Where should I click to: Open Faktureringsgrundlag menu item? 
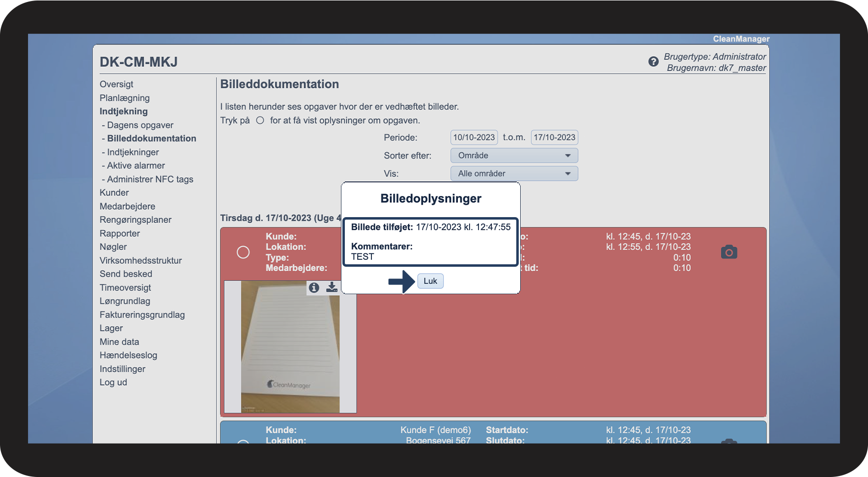142,315
